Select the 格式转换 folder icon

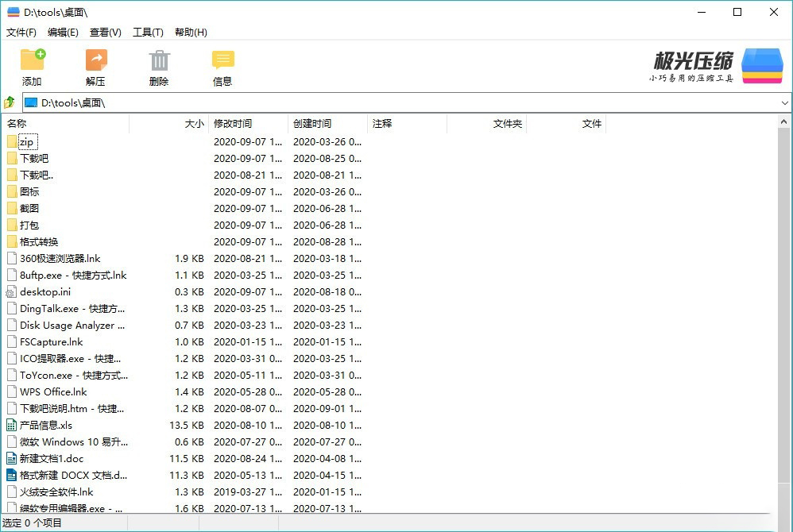(x=12, y=242)
